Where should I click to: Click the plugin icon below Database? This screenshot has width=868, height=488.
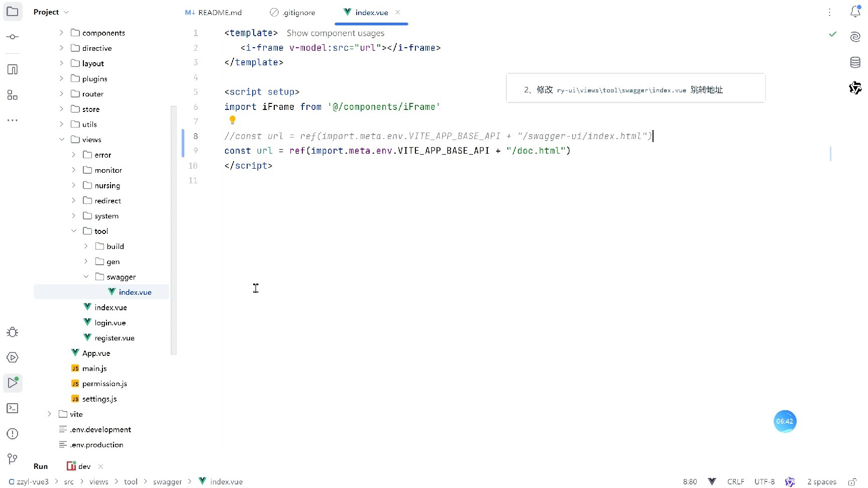855,88
